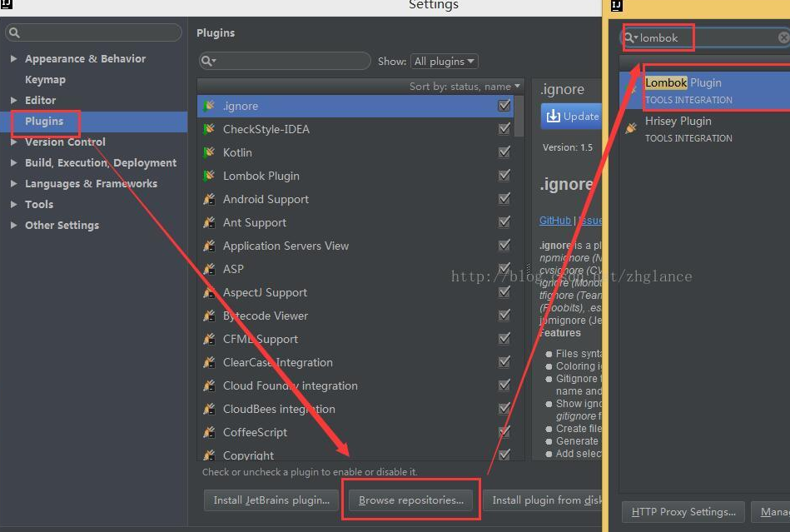Click the magnifier icon in settings sidebar search
The height and width of the screenshot is (532, 790).
(x=14, y=32)
